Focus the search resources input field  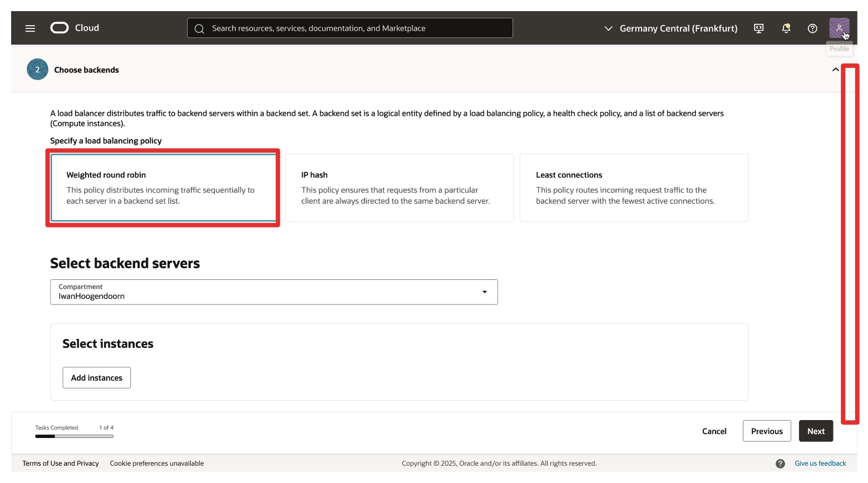(356, 28)
